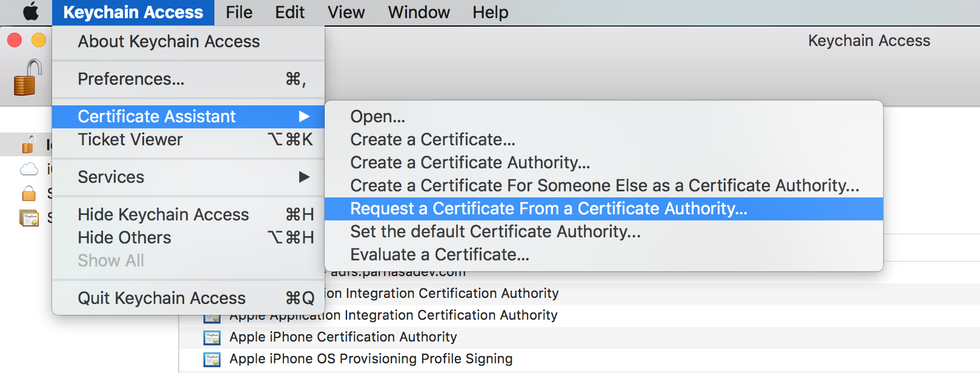Select the login keychain padlock icon in sidebar
The height and width of the screenshot is (373, 980).
pyautogui.click(x=28, y=145)
